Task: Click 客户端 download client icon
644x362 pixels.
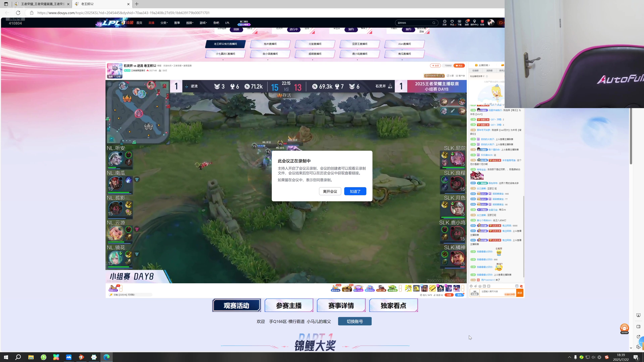Action: (460, 76)
